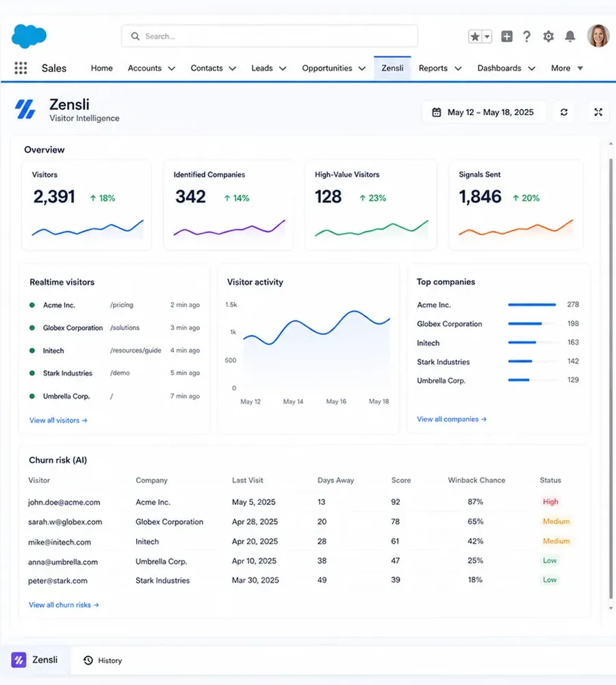Expand dashboard to full screen
The height and width of the screenshot is (685, 616).
(598, 112)
